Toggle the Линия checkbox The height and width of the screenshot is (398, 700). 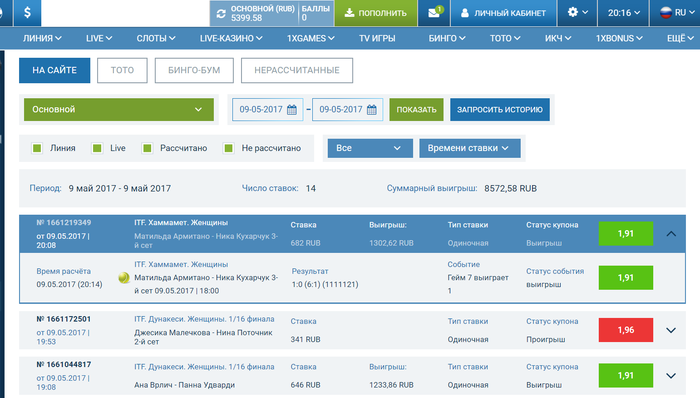pyautogui.click(x=37, y=148)
